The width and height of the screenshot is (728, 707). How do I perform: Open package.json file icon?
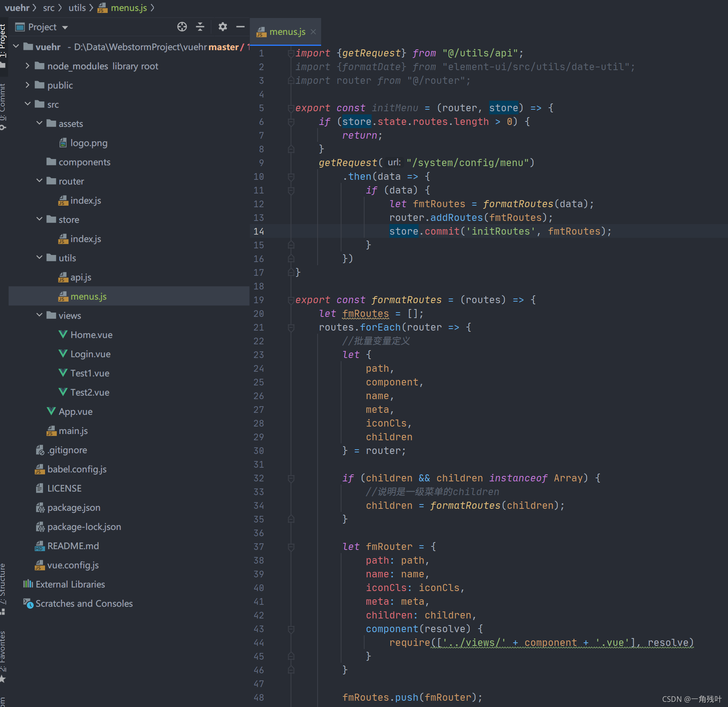tap(40, 508)
